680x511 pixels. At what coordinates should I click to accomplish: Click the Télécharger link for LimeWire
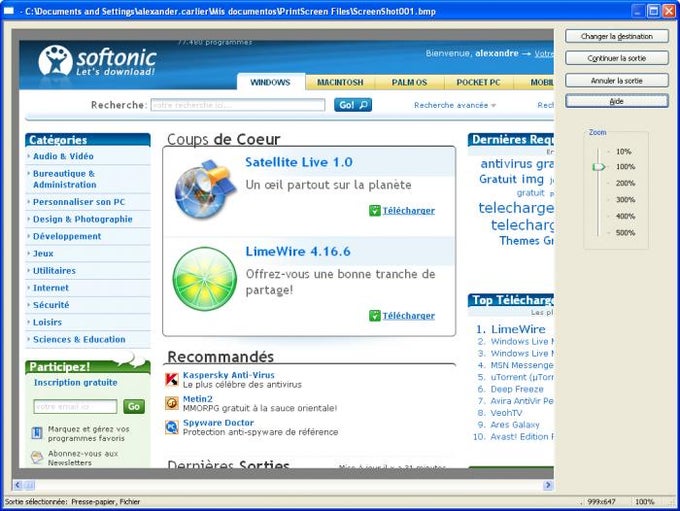[x=409, y=316]
